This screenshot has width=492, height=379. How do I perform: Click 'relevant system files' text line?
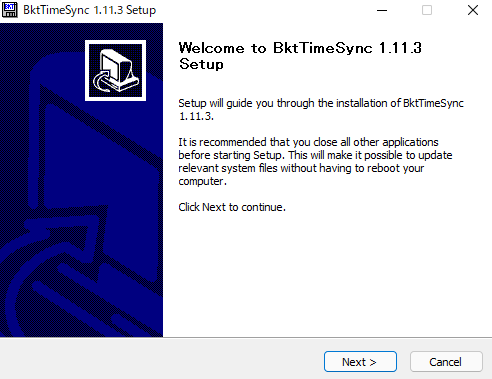[x=228, y=168]
